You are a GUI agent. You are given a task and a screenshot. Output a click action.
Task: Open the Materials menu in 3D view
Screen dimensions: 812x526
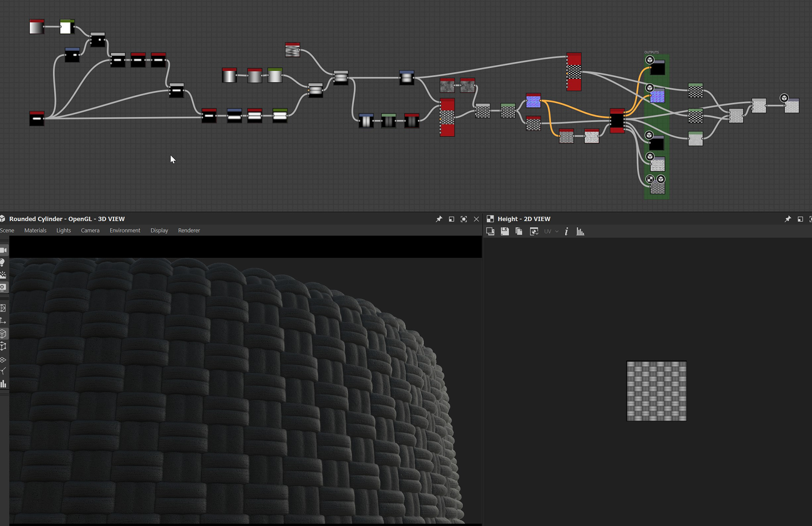click(x=35, y=230)
